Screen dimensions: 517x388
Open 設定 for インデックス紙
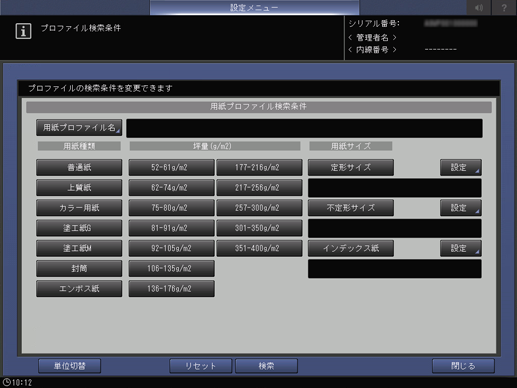click(461, 248)
